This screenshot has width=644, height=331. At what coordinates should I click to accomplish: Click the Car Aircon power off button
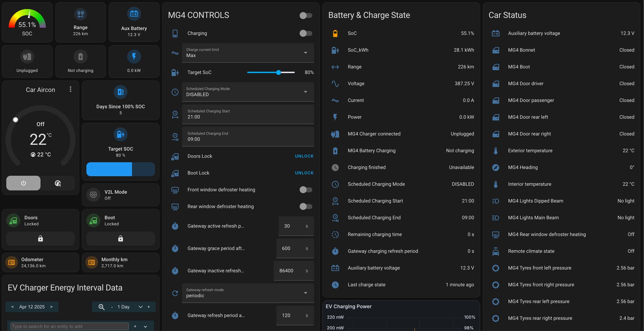pos(23,183)
